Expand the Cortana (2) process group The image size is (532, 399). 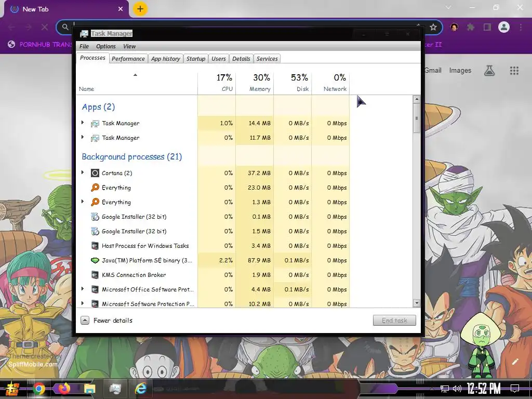coord(83,172)
